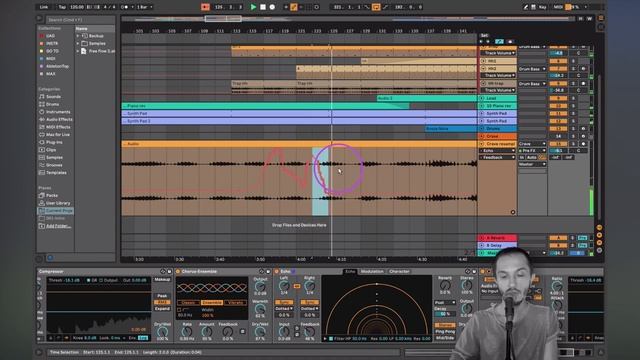Fold the Synth Pad 2 track
The width and height of the screenshot is (640, 360).
pyautogui.click(x=482, y=121)
